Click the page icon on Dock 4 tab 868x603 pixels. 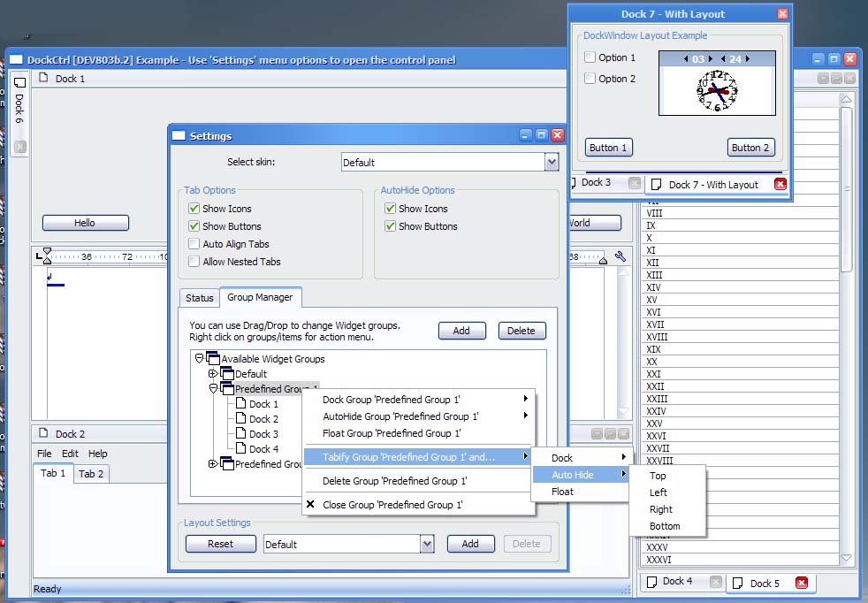652,582
